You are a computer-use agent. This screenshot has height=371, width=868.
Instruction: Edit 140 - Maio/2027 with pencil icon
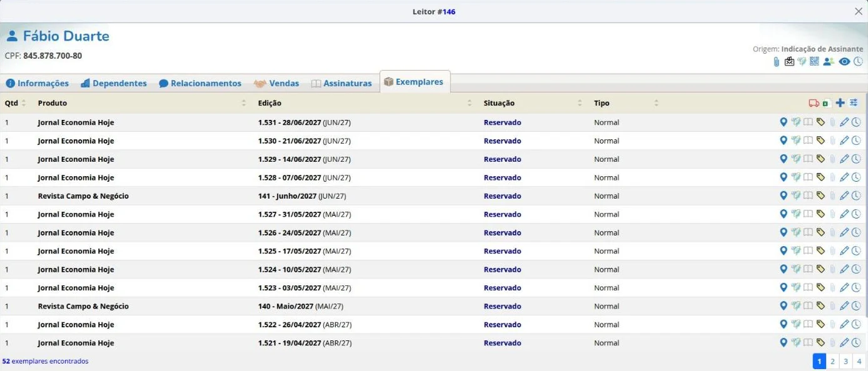pos(844,306)
